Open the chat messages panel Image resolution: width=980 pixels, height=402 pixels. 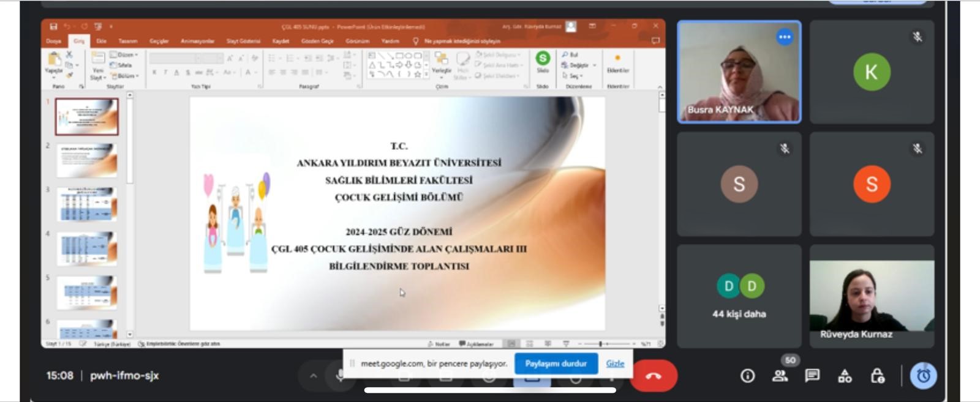pyautogui.click(x=812, y=376)
